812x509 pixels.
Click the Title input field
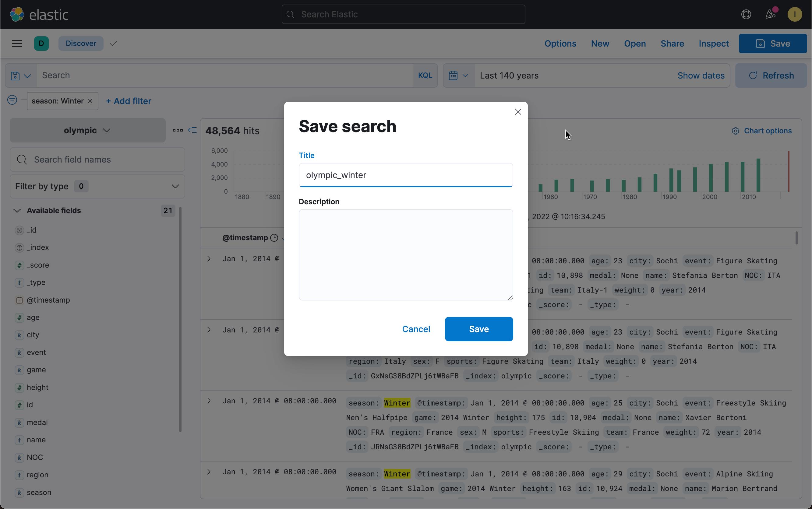click(406, 175)
